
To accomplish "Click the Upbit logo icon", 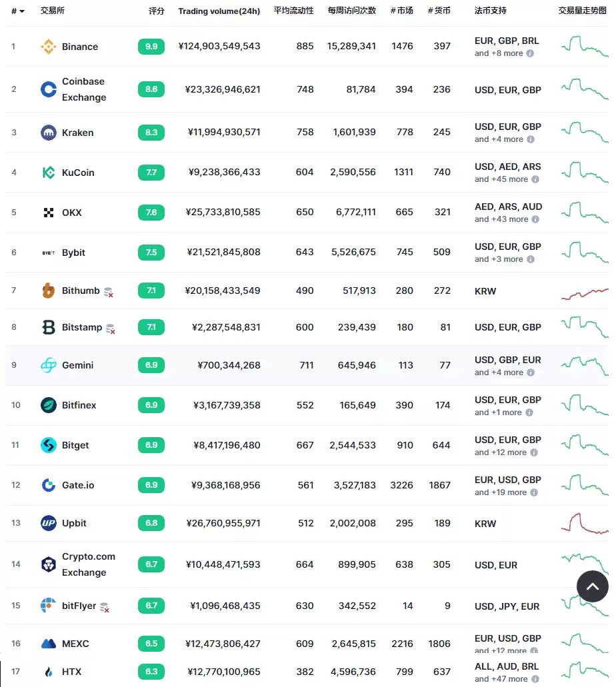I will [x=48, y=523].
